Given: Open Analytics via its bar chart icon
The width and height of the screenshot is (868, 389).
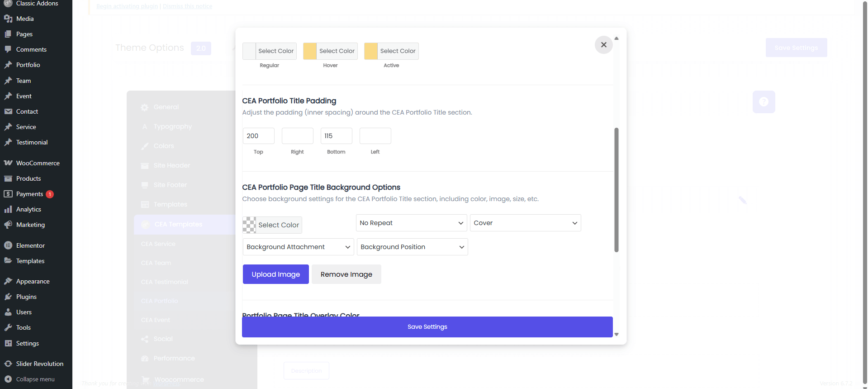Looking at the screenshot, I should pos(8,209).
